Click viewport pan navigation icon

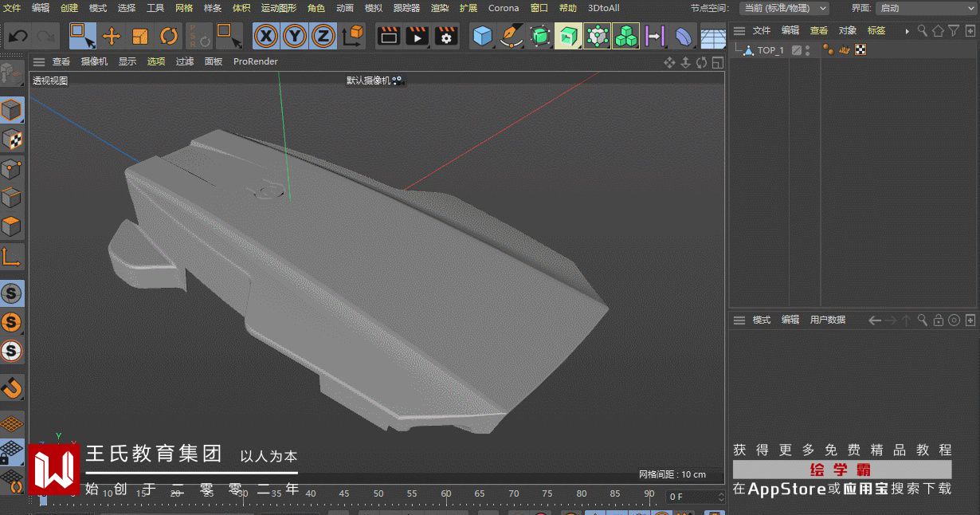tap(669, 62)
